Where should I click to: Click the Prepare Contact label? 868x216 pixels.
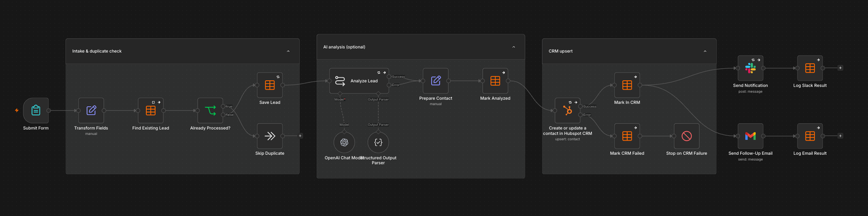[x=436, y=99]
